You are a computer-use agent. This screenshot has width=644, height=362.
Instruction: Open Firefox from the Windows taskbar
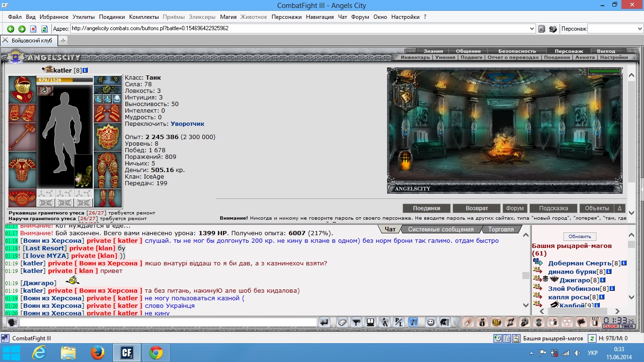[98, 353]
